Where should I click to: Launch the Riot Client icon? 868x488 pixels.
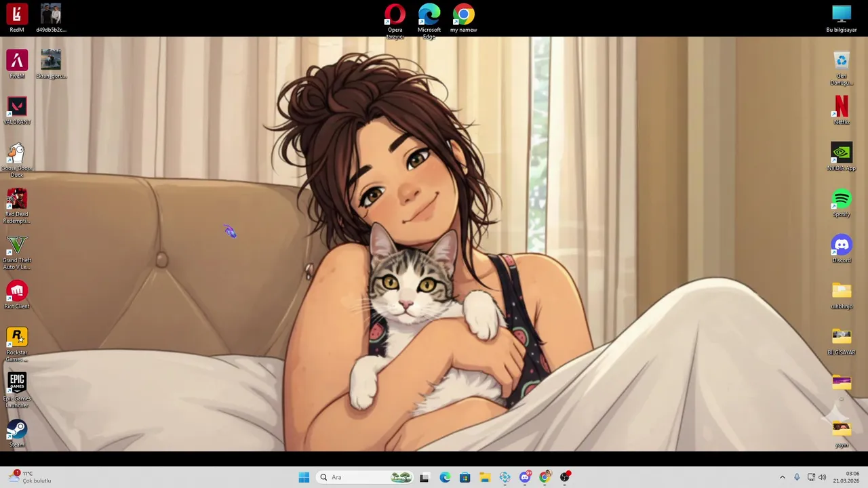point(17,295)
